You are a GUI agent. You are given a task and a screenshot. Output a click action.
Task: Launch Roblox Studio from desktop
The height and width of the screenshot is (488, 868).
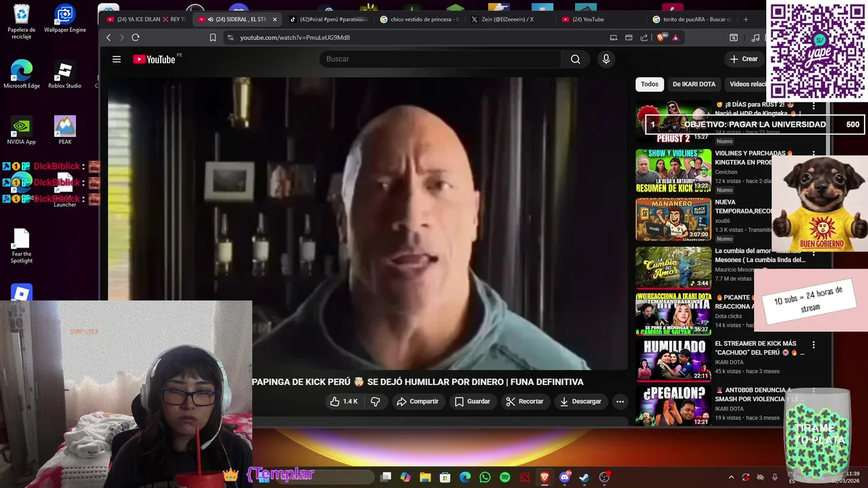click(64, 75)
